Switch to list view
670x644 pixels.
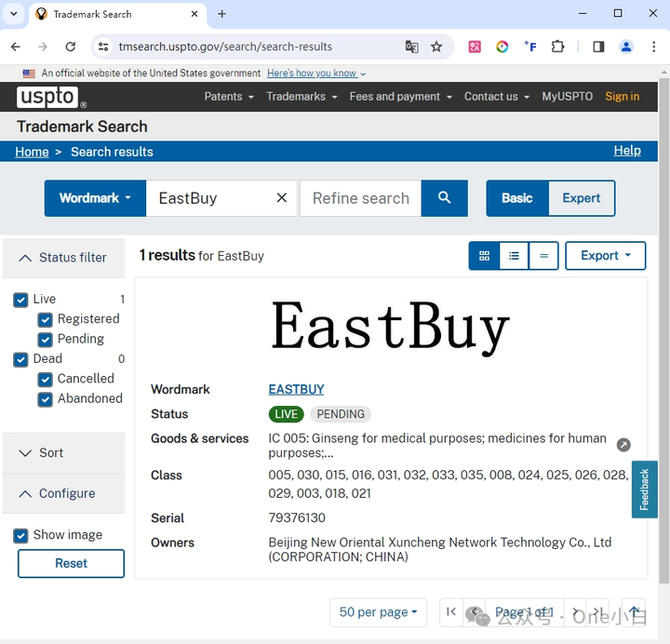(514, 256)
